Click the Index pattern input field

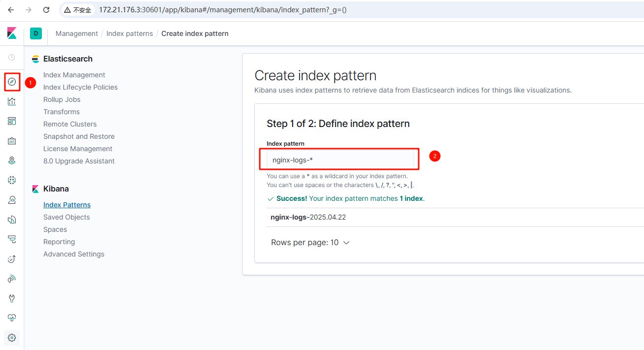340,159
